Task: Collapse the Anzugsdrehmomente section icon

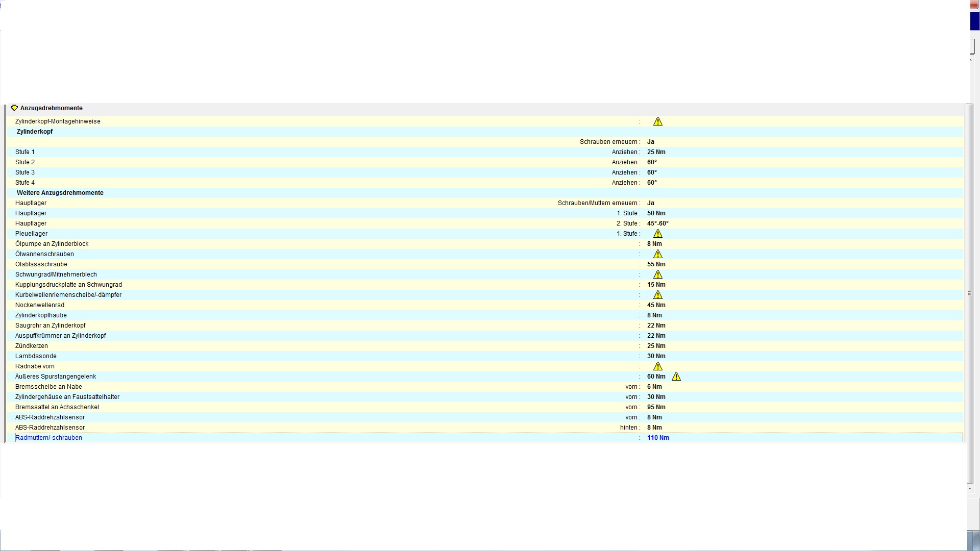Action: tap(14, 108)
